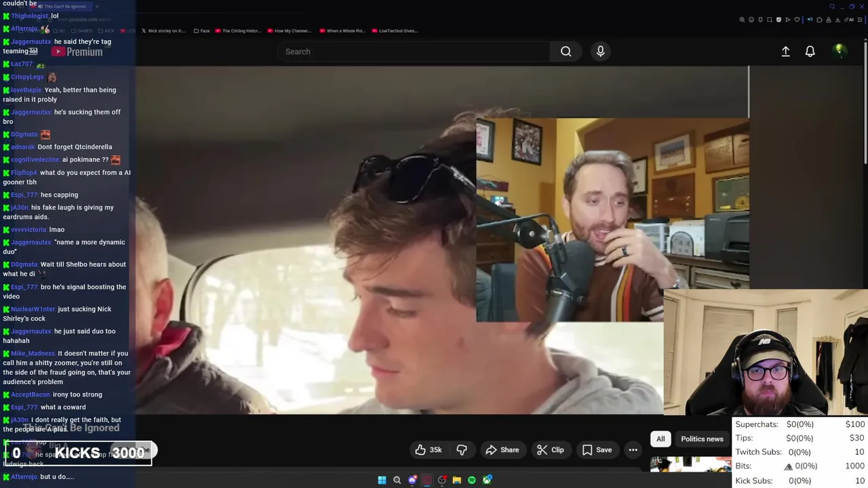This screenshot has height=488, width=868.
Task: Open Discord from the taskbar
Action: click(412, 480)
